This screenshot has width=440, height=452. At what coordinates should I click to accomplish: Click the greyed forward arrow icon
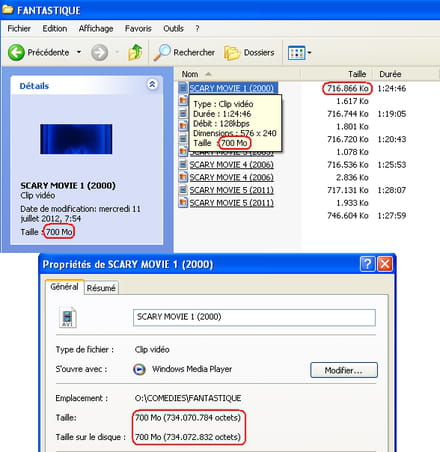pos(99,52)
